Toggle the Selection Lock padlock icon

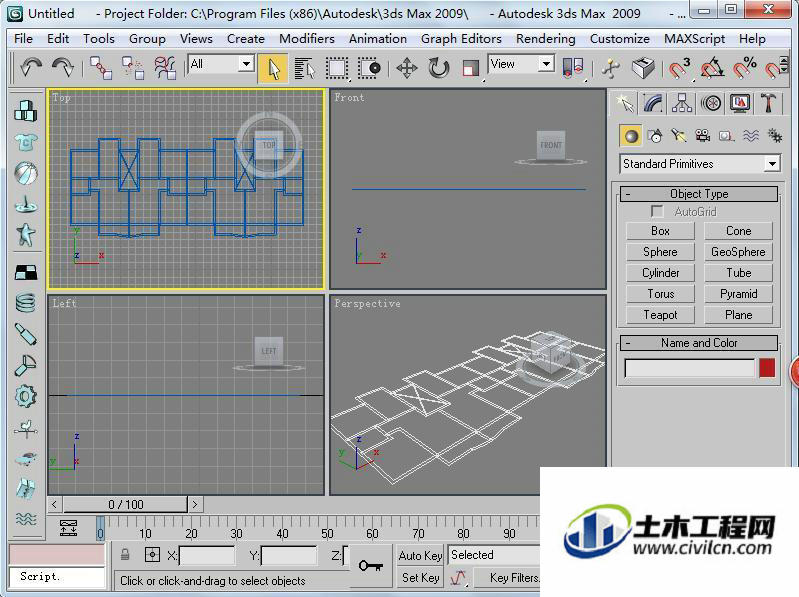[125, 555]
